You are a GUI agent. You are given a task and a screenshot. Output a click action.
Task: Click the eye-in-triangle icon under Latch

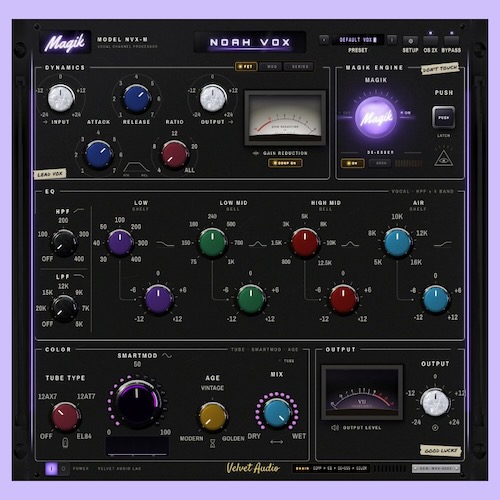443,158
